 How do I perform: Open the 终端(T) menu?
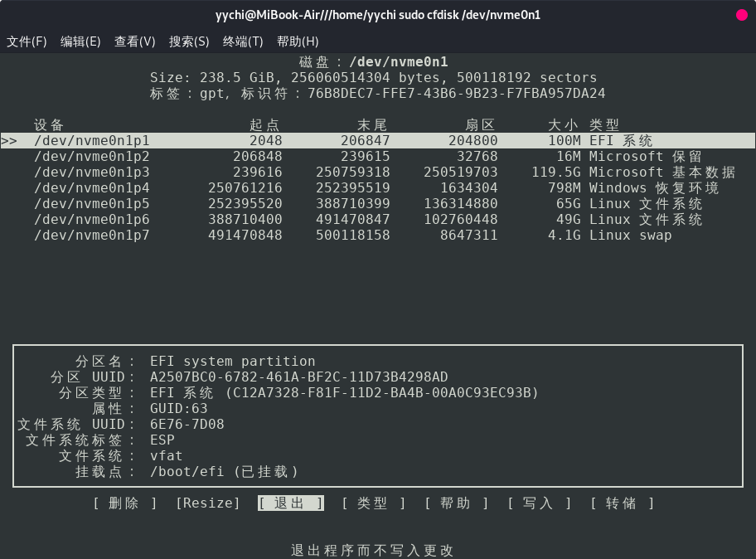point(243,41)
